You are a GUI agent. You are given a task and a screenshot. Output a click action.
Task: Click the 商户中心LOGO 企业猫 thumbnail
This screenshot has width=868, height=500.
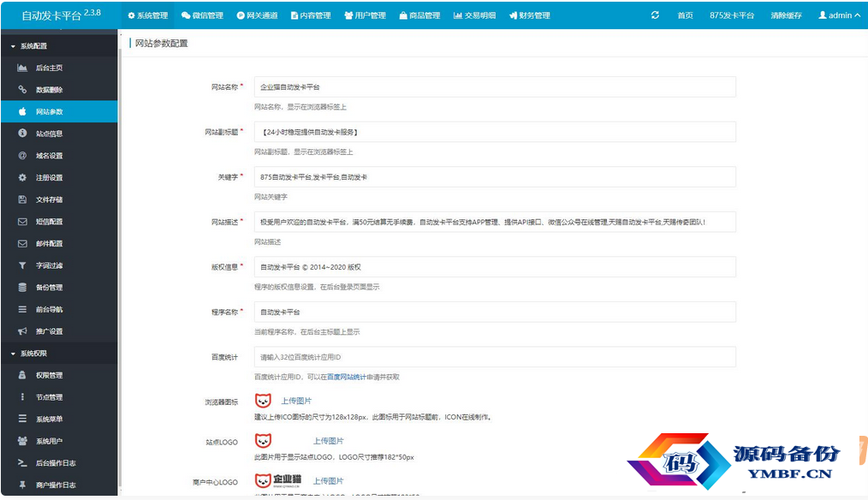pos(278,480)
